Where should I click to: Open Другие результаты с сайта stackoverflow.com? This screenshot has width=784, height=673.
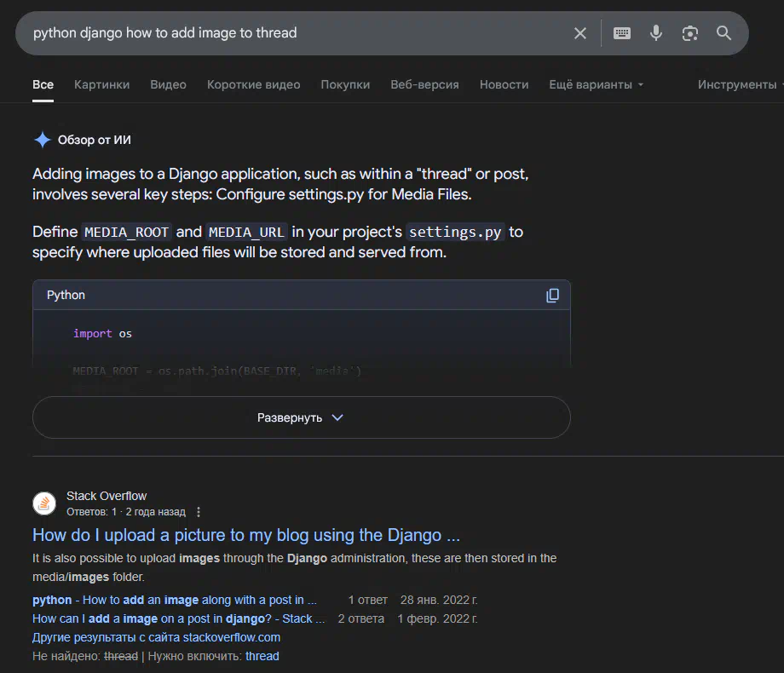click(157, 637)
